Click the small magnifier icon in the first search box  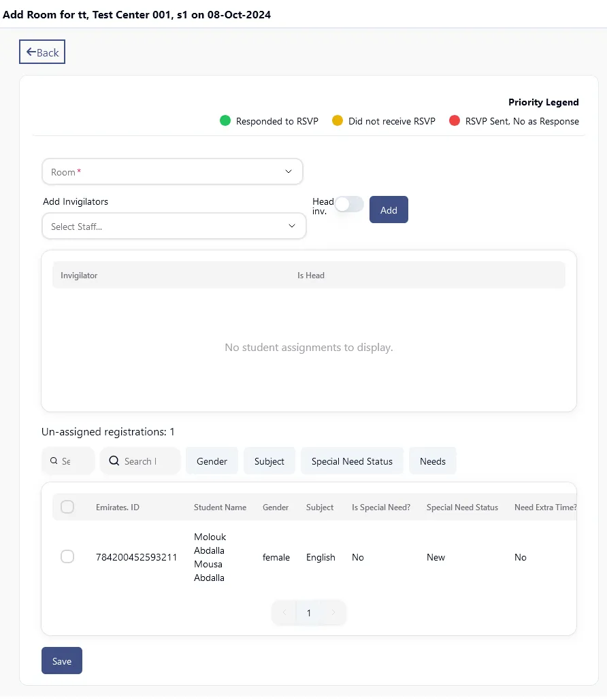(54, 461)
